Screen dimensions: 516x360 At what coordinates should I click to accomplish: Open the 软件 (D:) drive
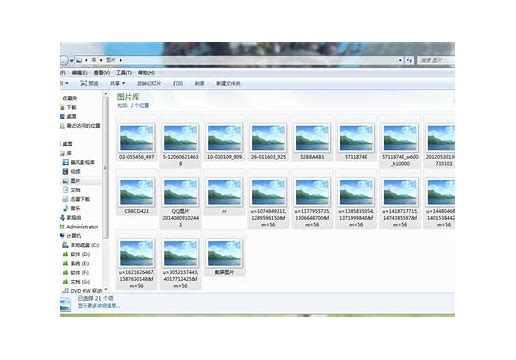point(76,254)
